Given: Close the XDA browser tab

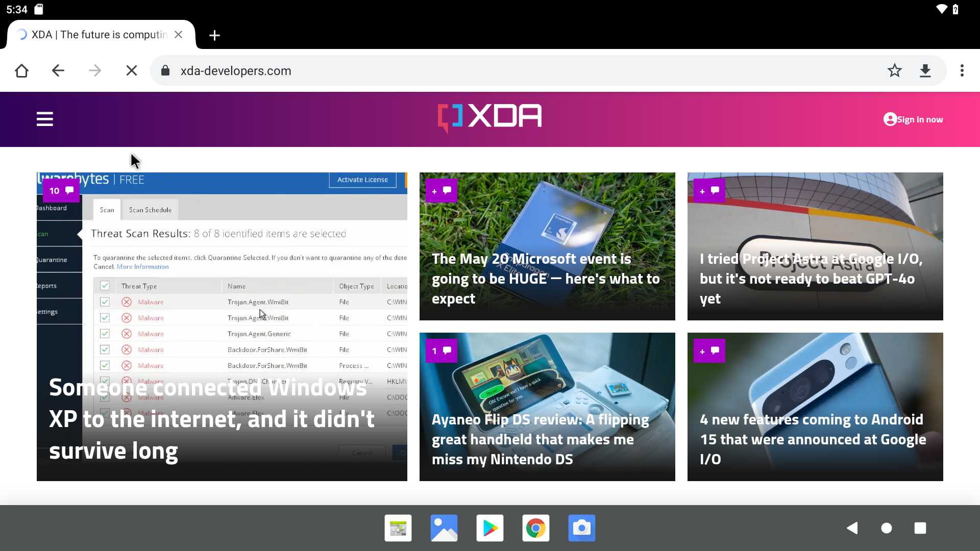Looking at the screenshot, I should tap(178, 35).
